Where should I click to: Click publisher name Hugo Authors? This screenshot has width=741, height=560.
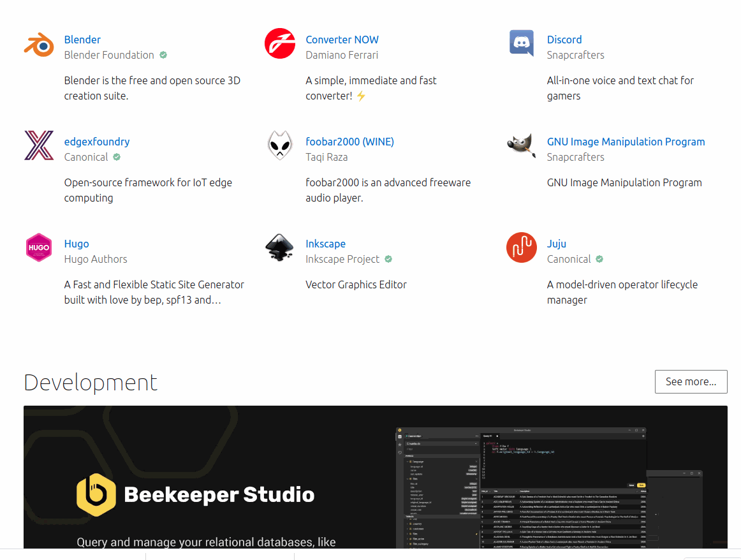[96, 259]
